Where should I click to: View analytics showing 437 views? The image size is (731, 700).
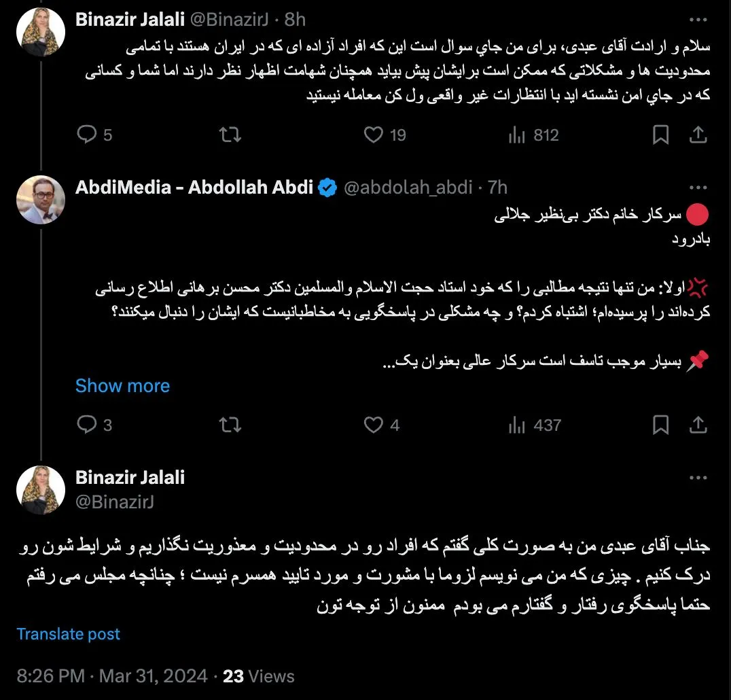[x=518, y=425]
